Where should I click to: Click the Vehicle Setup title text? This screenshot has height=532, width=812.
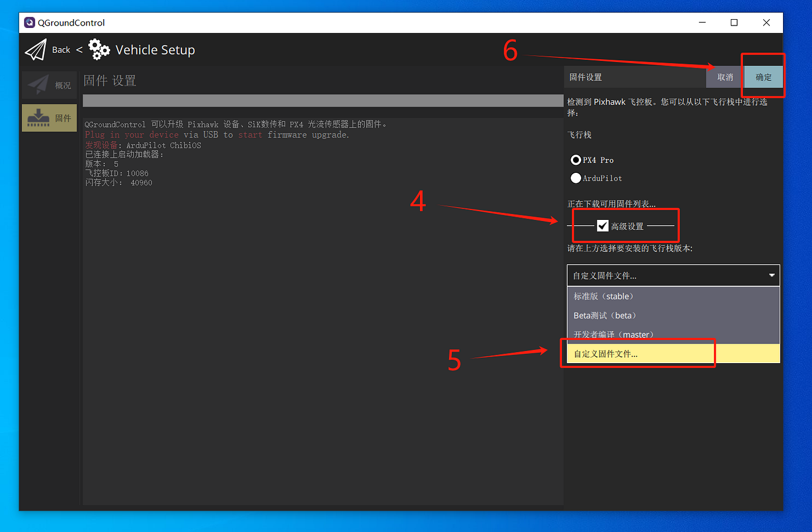155,50
